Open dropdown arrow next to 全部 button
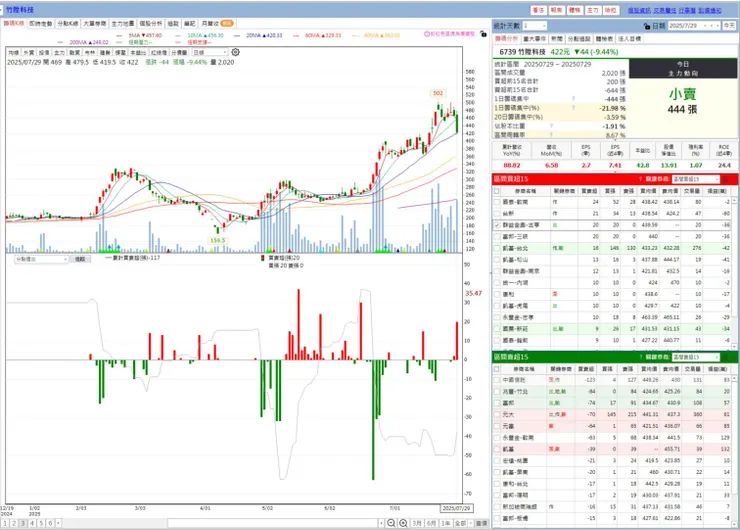This screenshot has width=740, height=530. 471,523
